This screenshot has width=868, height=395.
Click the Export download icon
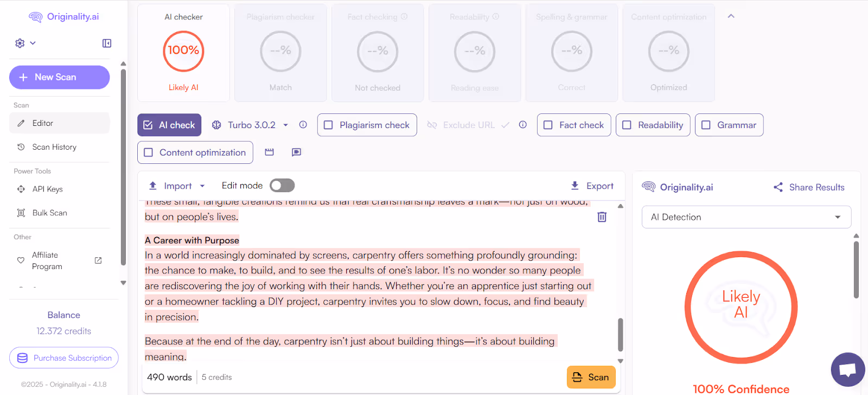[575, 186]
